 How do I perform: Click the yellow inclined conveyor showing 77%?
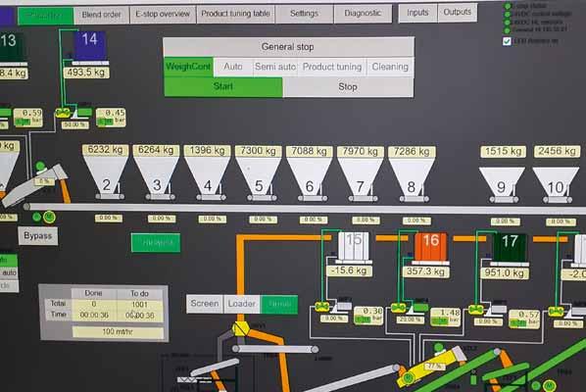pyautogui.click(x=432, y=367)
